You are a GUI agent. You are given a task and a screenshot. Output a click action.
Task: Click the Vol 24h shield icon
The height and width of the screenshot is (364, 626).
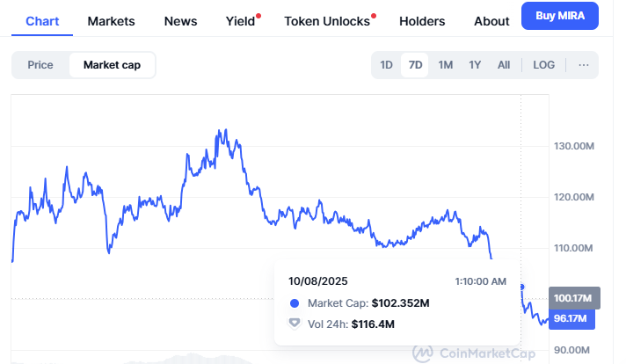point(295,324)
